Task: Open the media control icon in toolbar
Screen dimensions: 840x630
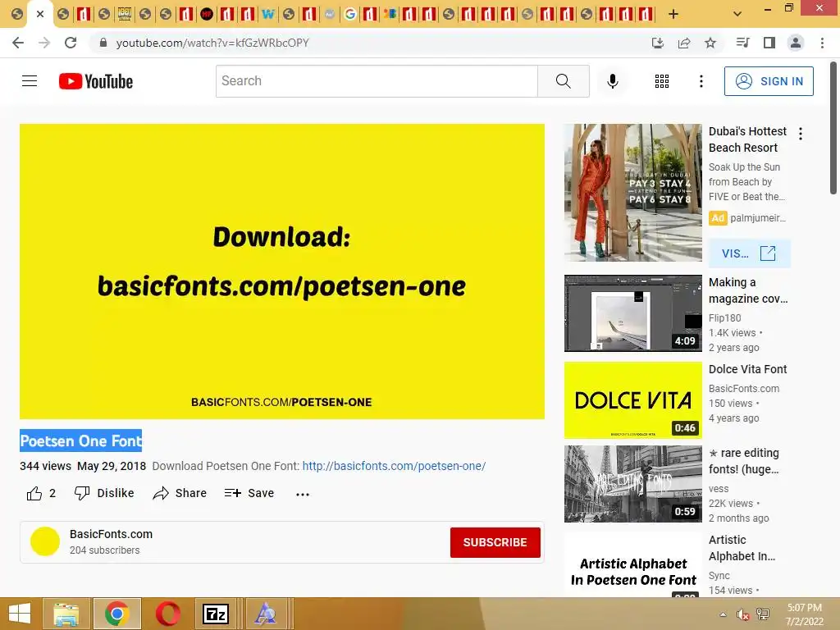Action: coord(742,43)
